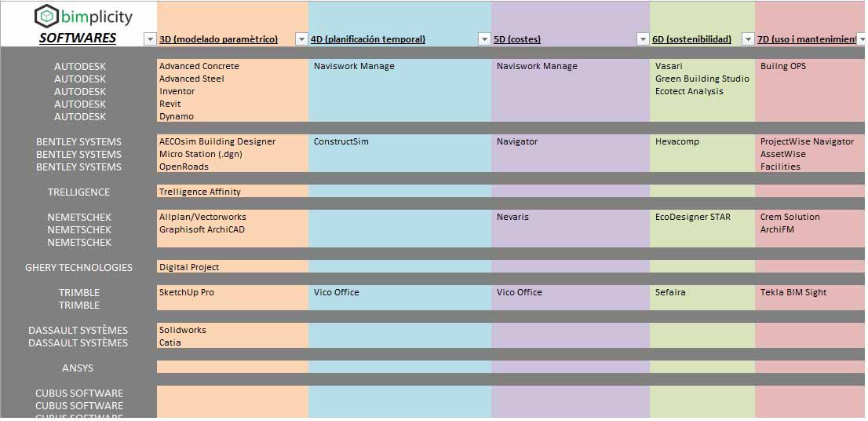Select the Dynamo cell
The width and height of the screenshot is (868, 421).
tap(177, 116)
